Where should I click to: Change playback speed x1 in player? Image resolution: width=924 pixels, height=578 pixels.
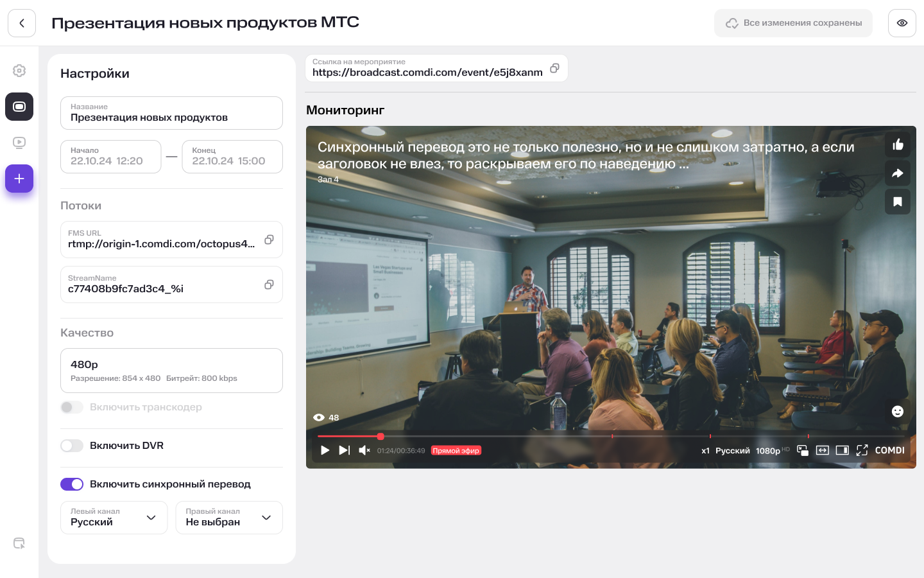tap(705, 451)
